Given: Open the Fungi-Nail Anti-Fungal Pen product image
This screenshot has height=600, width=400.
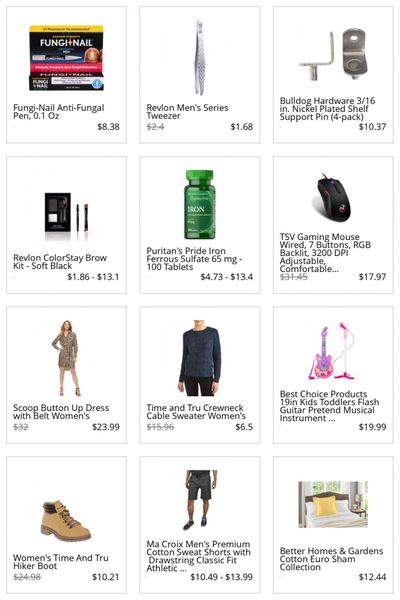Looking at the screenshot, I should (x=66, y=58).
